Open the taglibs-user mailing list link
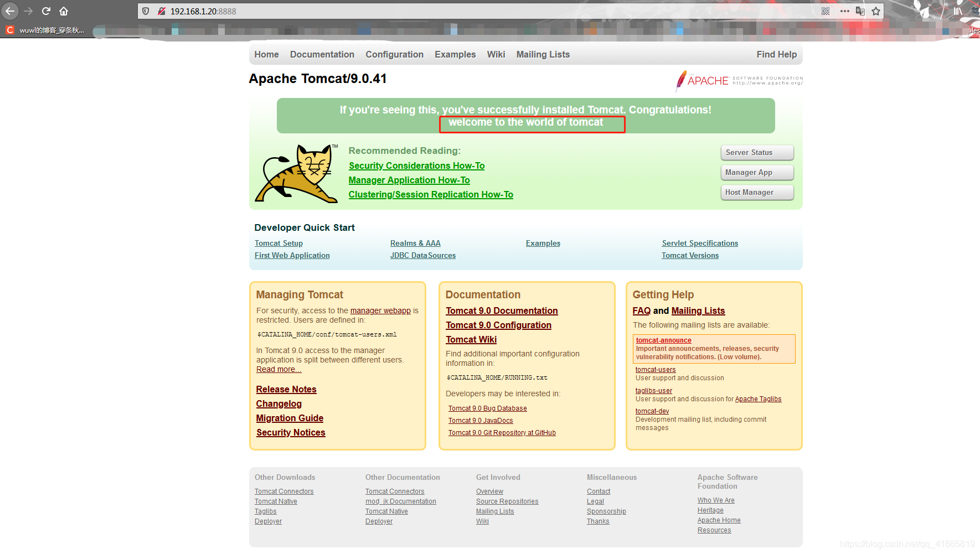Screen dimensions: 980x554 (x=654, y=391)
